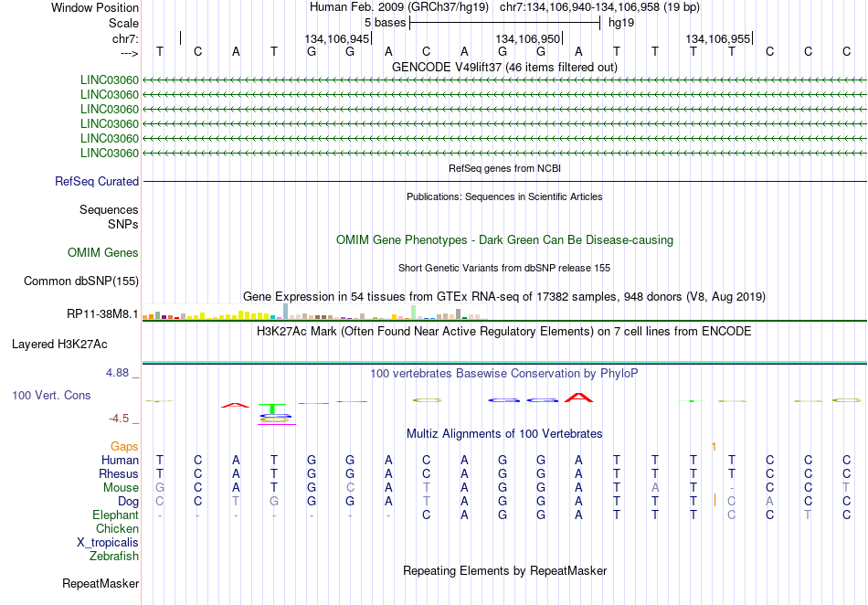Click the RepeatMasker track label
Viewport: 868px width, 605px height.
tap(101, 583)
